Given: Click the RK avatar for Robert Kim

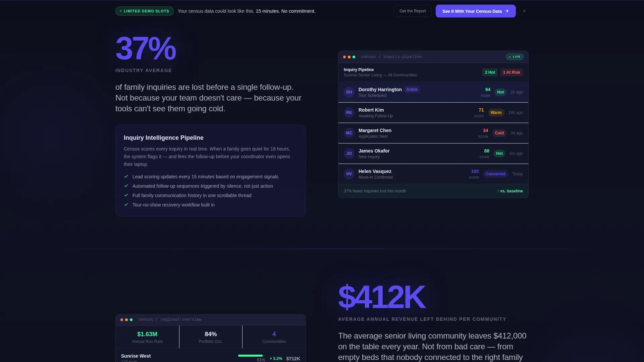Looking at the screenshot, I should coord(349,113).
